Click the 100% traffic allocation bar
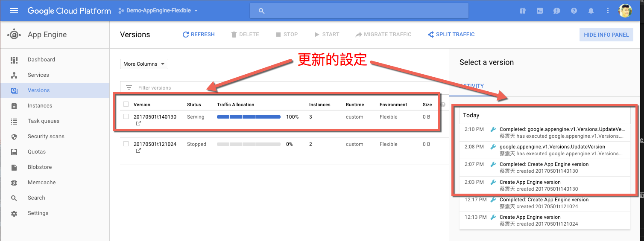The height and width of the screenshot is (241, 644). [249, 117]
